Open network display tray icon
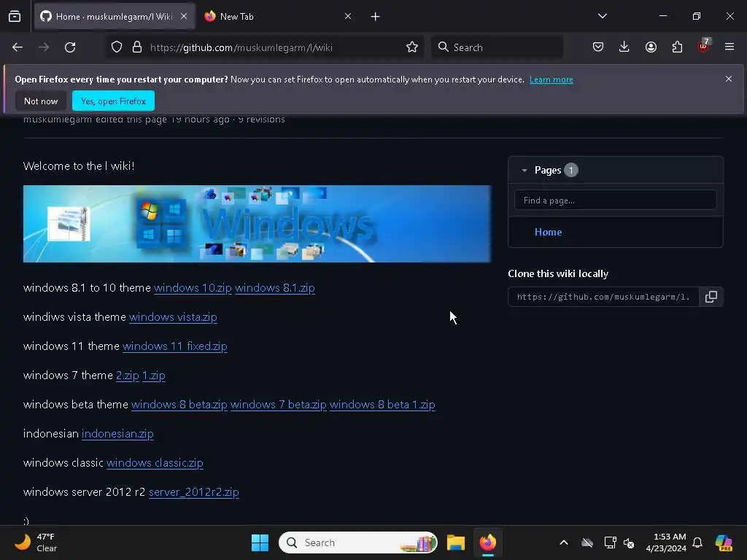 (x=610, y=542)
